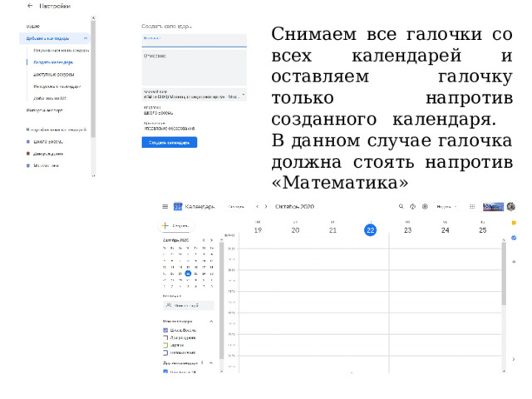Screen dimensions: 532x399
Task: Go to the previous week with the left arrow
Action: 257,206
